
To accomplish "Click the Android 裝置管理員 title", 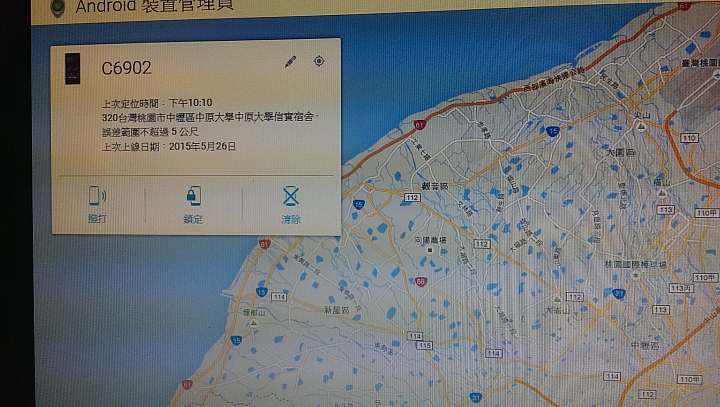I will coord(154,6).
